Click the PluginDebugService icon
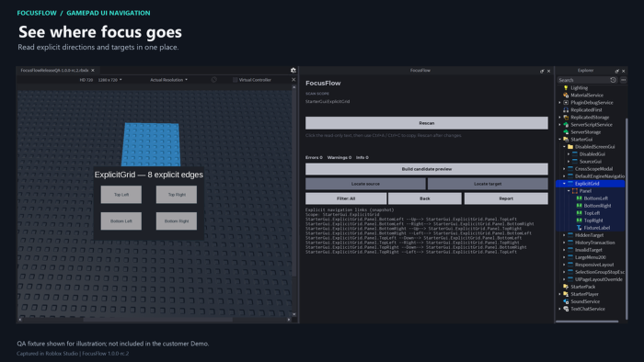Image resolution: width=644 pixels, height=362 pixels. point(566,103)
